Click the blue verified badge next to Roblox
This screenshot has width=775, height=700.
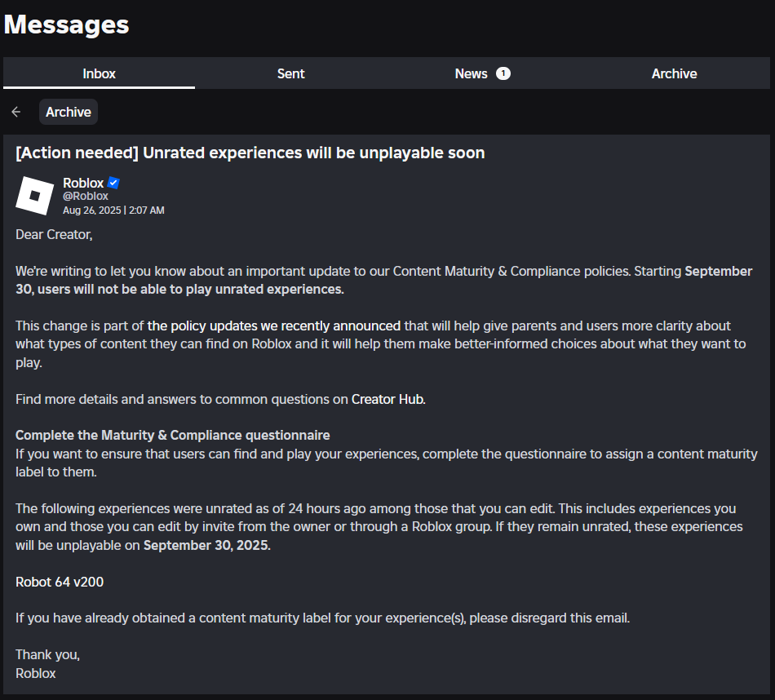(x=113, y=183)
